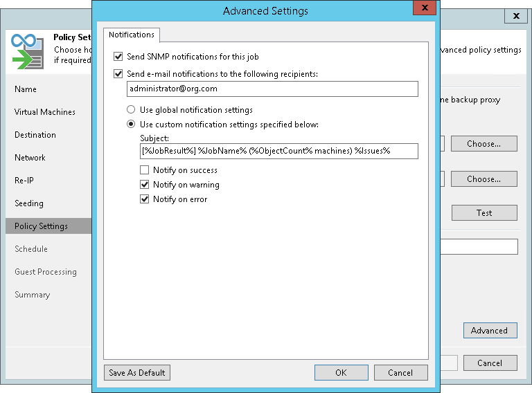Cancel the Advanced Settings dialog
Image resolution: width=532 pixels, height=393 pixels.
pos(400,373)
